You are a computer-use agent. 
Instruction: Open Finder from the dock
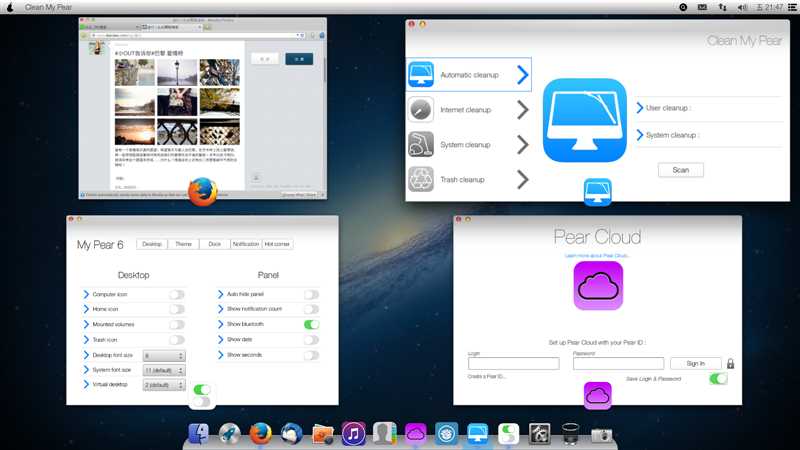198,434
